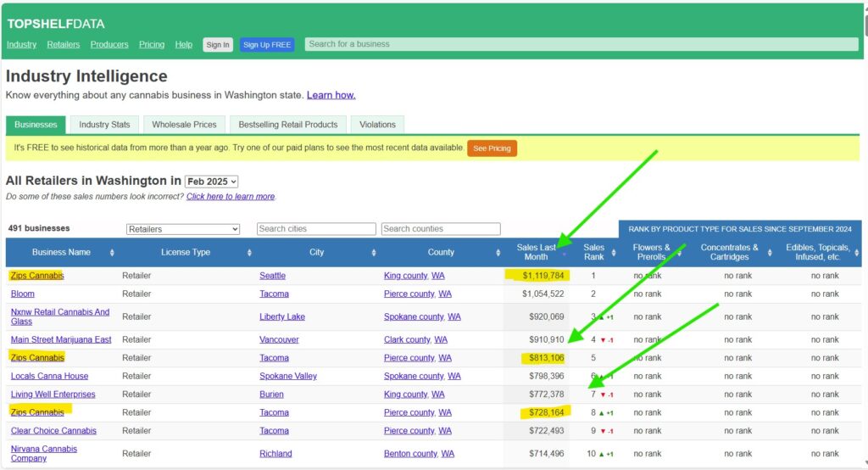Image resolution: width=868 pixels, height=470 pixels.
Task: Open Clear Choice Cannabis link
Action: (53, 431)
